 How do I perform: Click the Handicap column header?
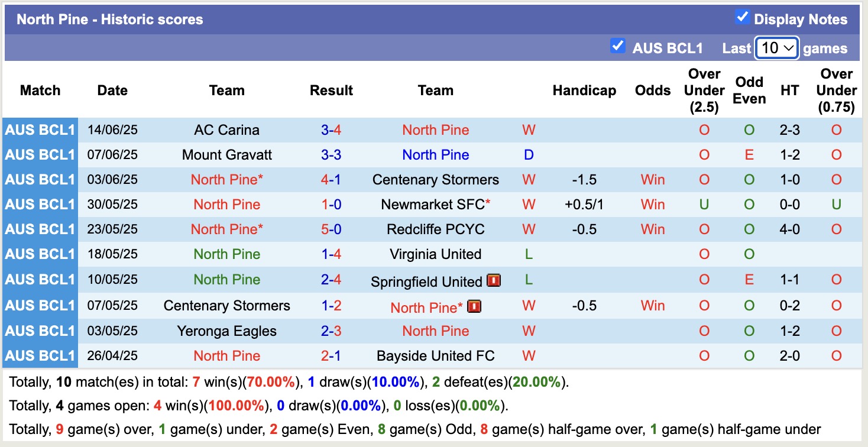[584, 90]
